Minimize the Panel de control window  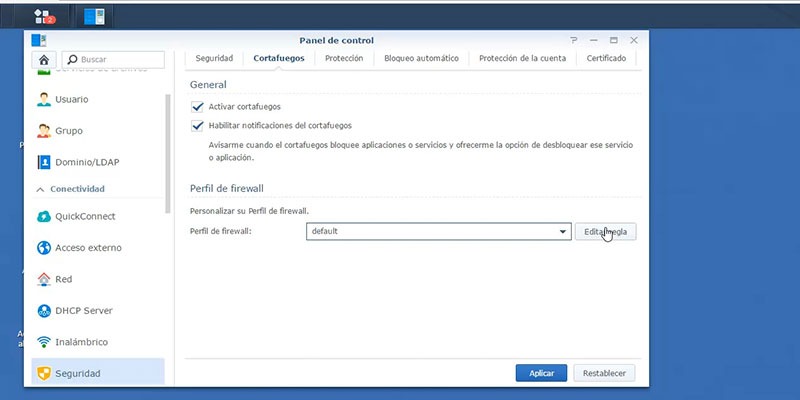[593, 40]
